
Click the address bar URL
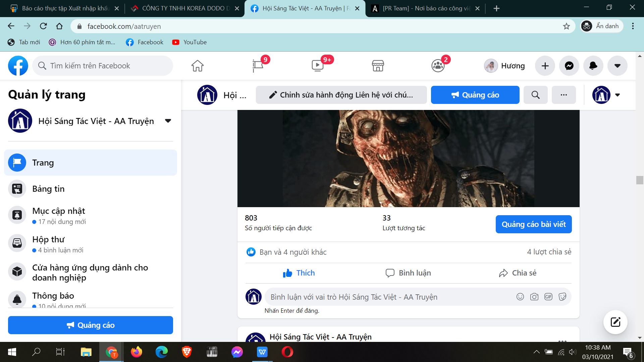124,26
